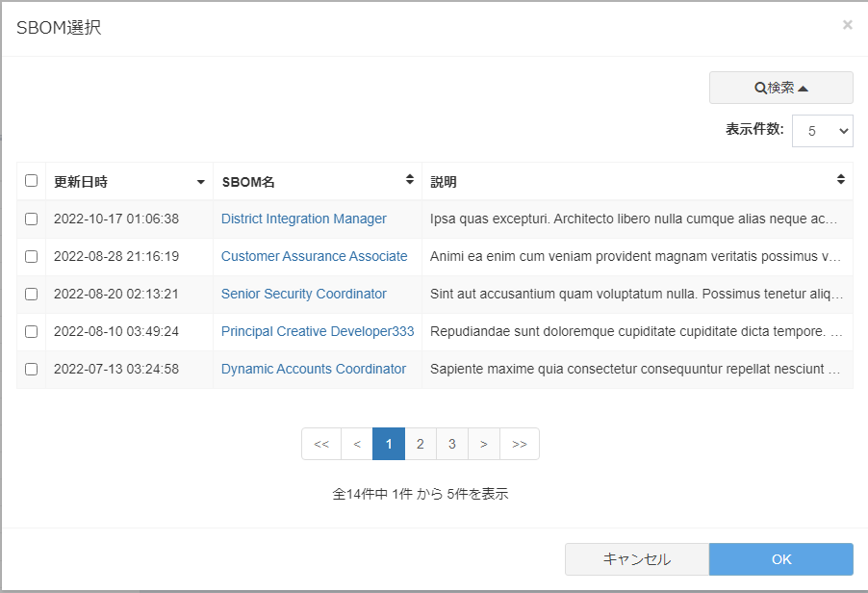
Task: Select the Principal Creative Developer333 link
Action: (318, 331)
